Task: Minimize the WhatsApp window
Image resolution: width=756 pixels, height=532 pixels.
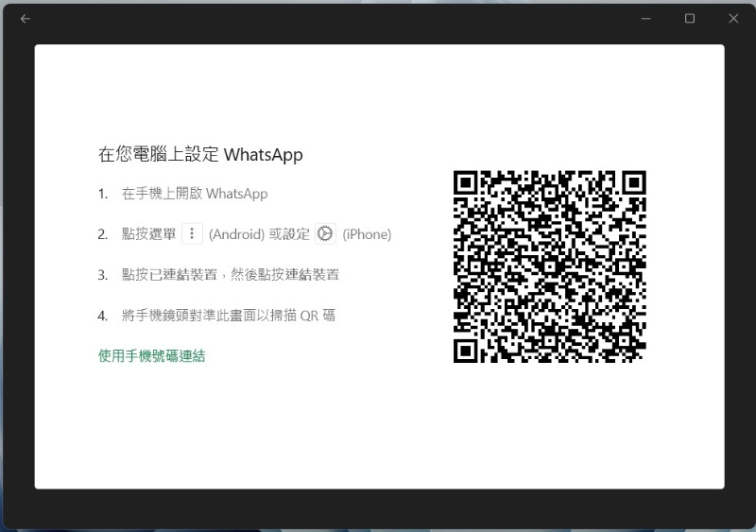Action: pyautogui.click(x=645, y=19)
